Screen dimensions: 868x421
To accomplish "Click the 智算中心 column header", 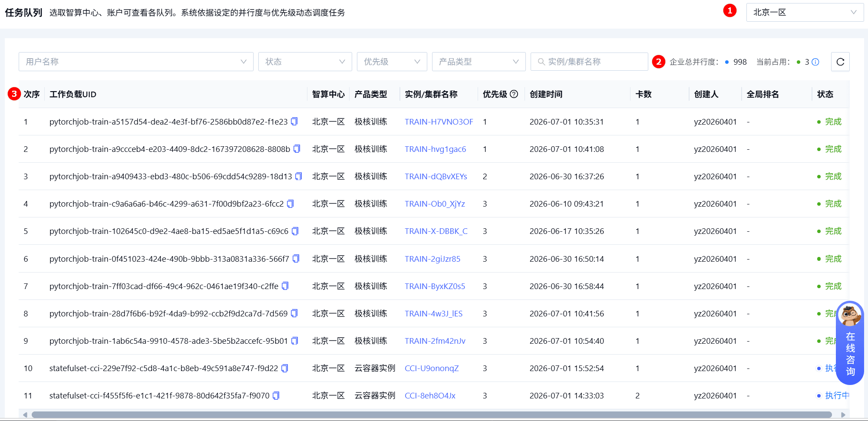I will coord(328,94).
